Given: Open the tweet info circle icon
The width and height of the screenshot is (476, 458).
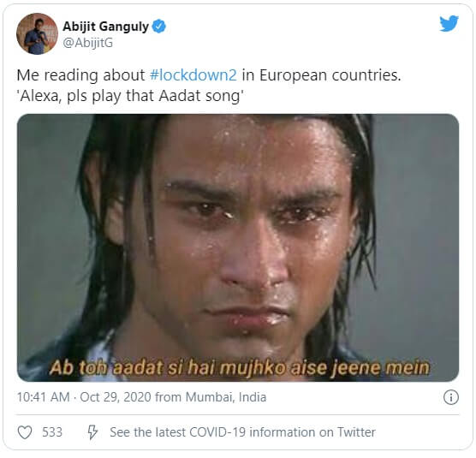Looking at the screenshot, I should [451, 397].
